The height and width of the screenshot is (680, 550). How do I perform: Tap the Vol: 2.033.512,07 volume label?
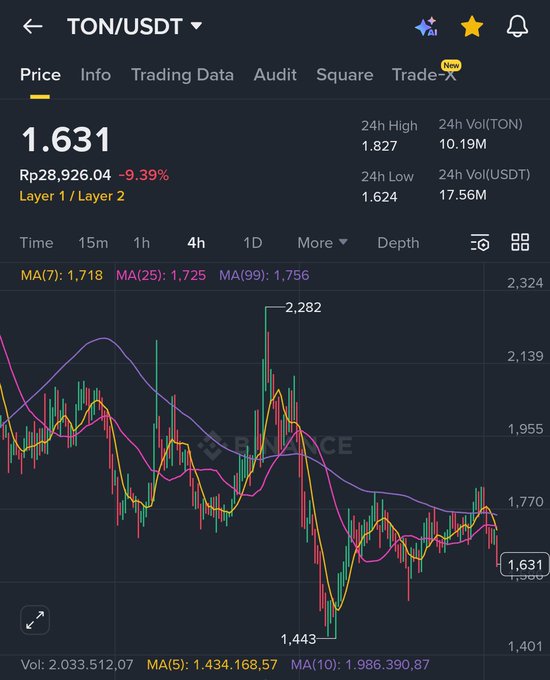(x=77, y=664)
